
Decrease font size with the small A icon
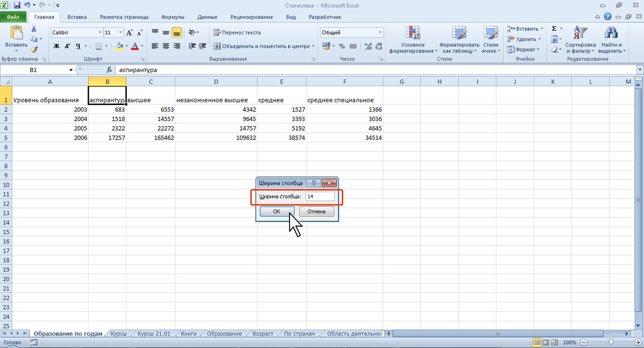[139, 33]
